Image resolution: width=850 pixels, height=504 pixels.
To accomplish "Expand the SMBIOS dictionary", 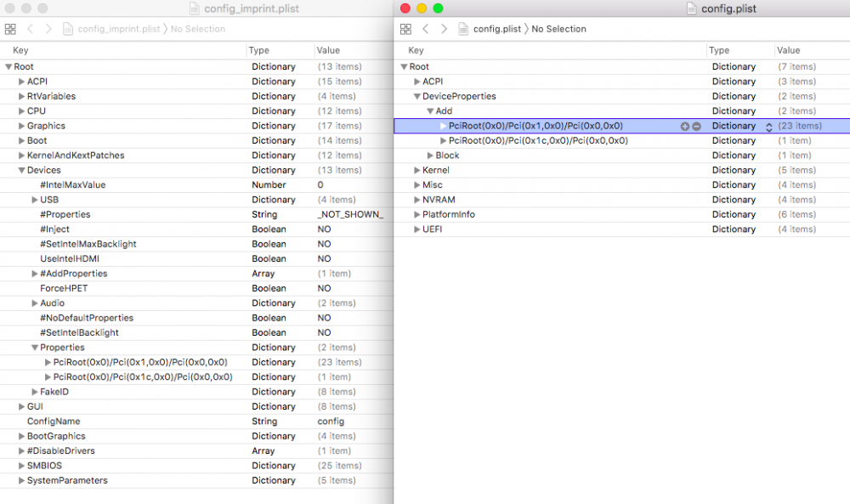I will 22,466.
